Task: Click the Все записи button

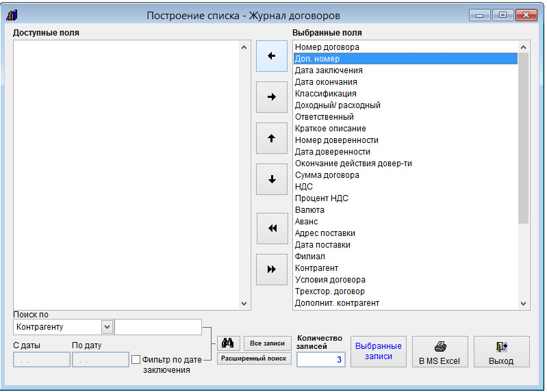Action: point(267,343)
